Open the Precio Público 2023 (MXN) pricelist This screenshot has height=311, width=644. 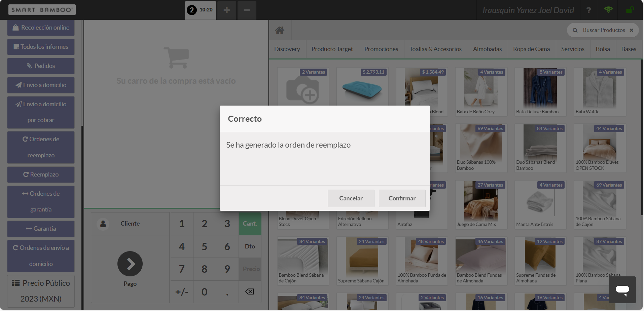41,291
